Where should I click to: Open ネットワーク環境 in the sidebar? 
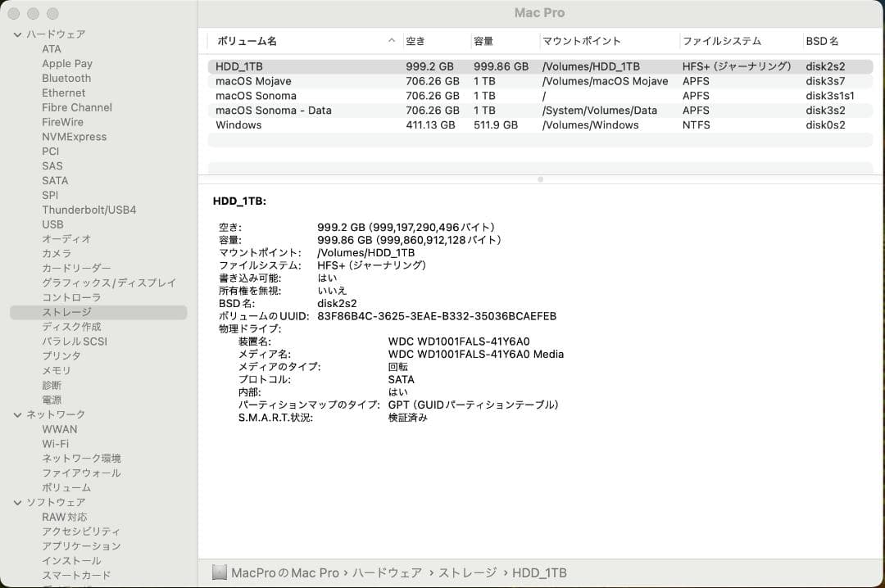click(x=81, y=459)
